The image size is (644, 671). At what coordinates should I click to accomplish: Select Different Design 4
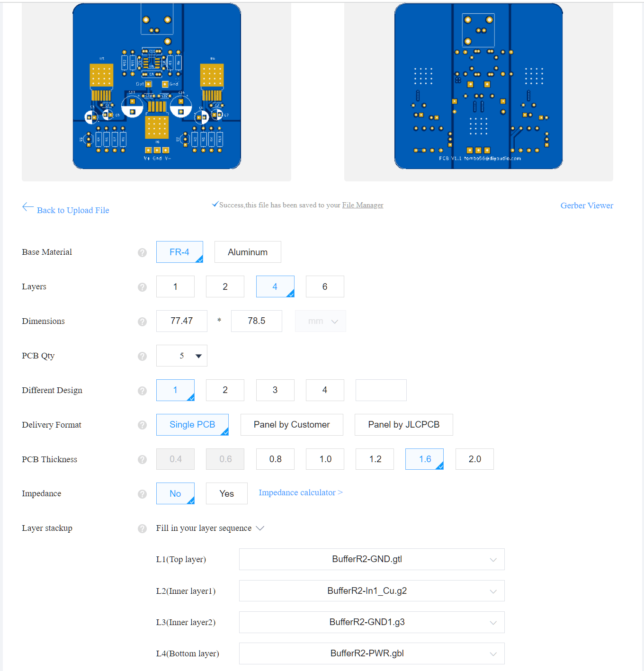coord(325,390)
